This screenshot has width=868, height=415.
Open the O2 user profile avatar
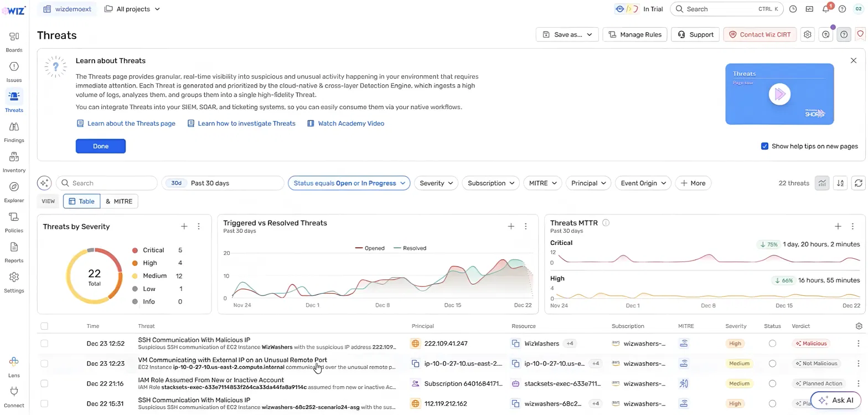point(859,9)
